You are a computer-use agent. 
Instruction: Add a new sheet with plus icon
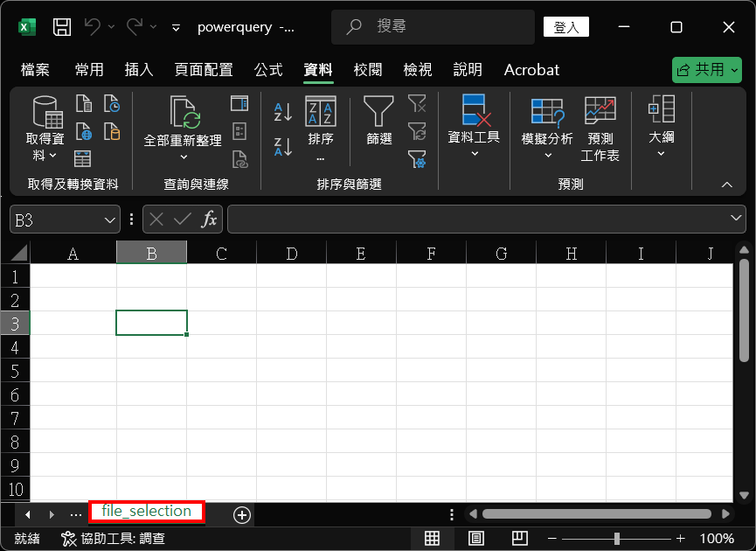click(242, 515)
